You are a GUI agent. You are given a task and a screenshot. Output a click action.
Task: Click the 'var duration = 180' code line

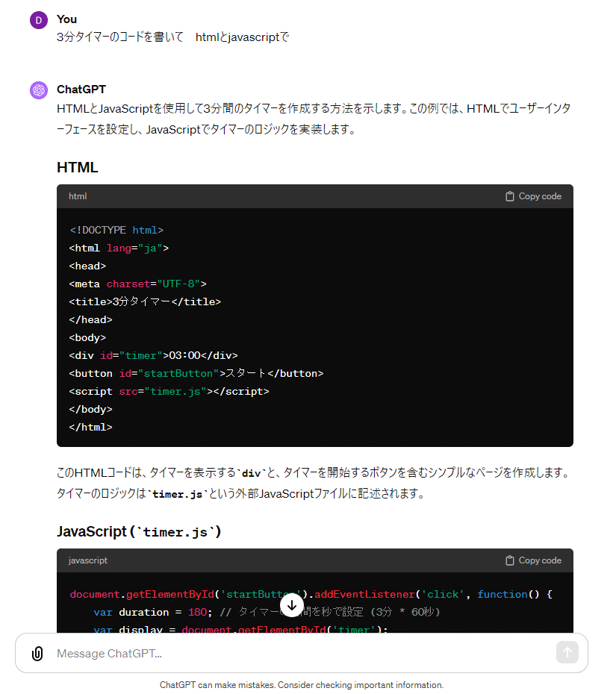pos(267,612)
